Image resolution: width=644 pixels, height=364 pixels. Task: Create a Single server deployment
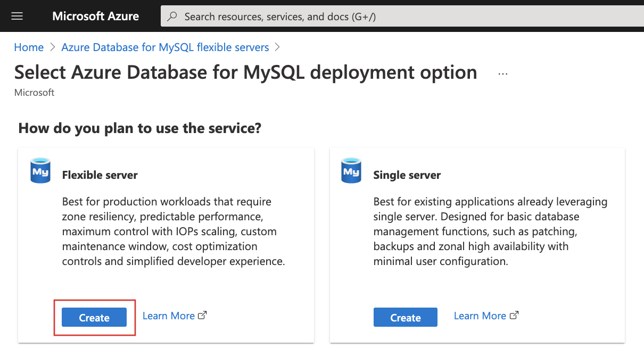click(405, 318)
